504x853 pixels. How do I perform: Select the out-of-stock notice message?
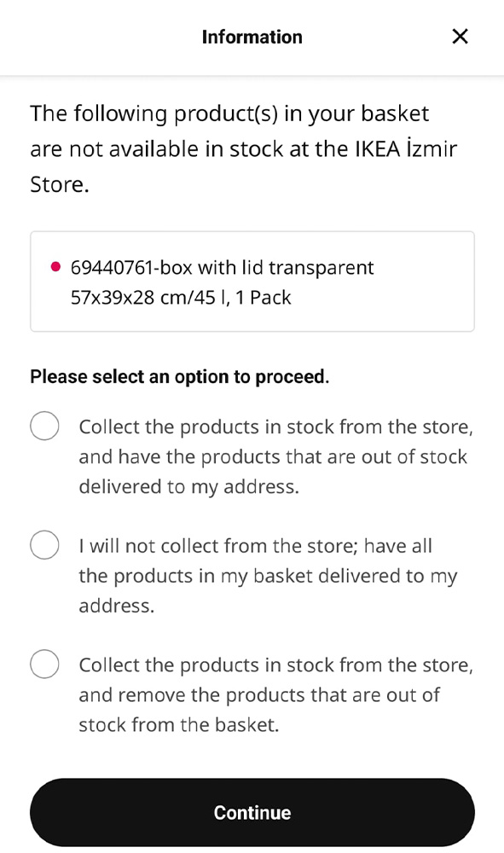pos(244,148)
